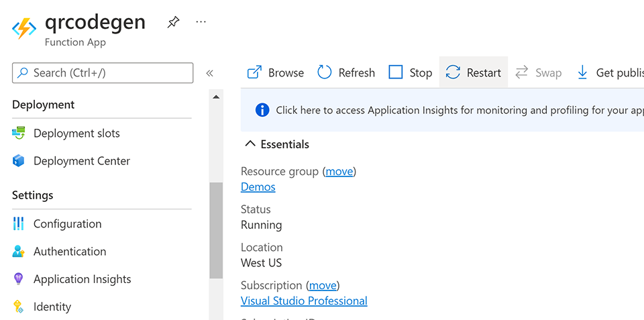Click the Deployment Center cube icon
Image resolution: width=644 pixels, height=320 pixels.
pyautogui.click(x=19, y=160)
